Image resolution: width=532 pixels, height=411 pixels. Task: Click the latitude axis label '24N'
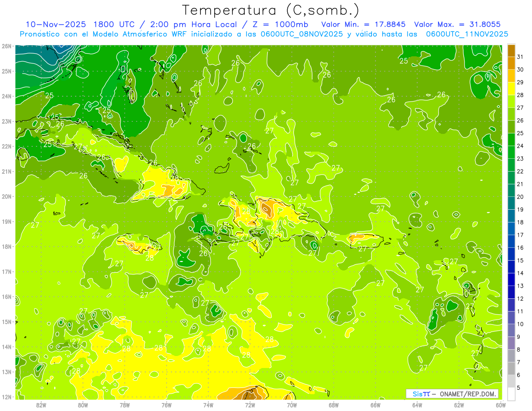pyautogui.click(x=7, y=96)
